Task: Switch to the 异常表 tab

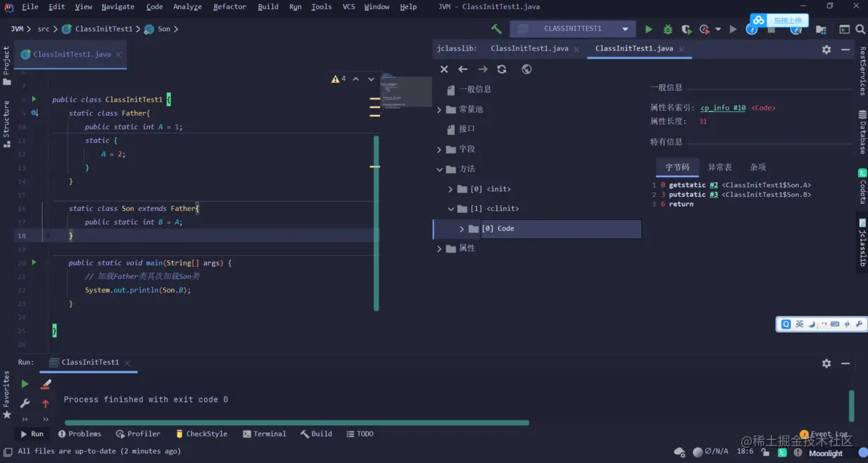Action: point(720,167)
